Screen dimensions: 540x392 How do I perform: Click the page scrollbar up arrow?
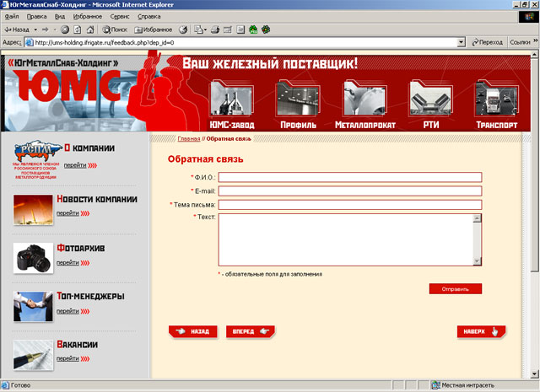534,55
